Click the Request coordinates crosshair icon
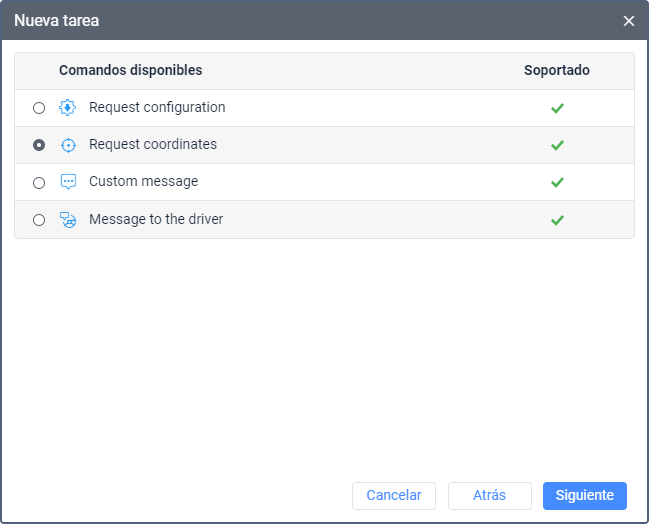Viewport: 649px width, 524px height. [68, 145]
